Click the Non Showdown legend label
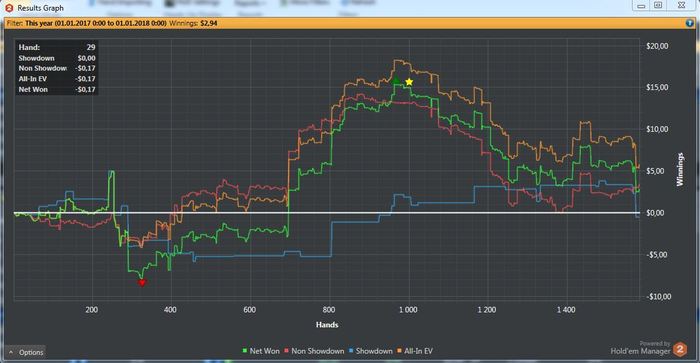 pyautogui.click(x=318, y=351)
